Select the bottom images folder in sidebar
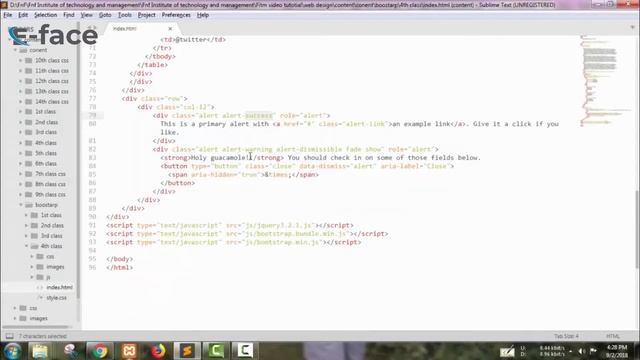Image resolution: width=640 pixels, height=360 pixels. click(38, 318)
